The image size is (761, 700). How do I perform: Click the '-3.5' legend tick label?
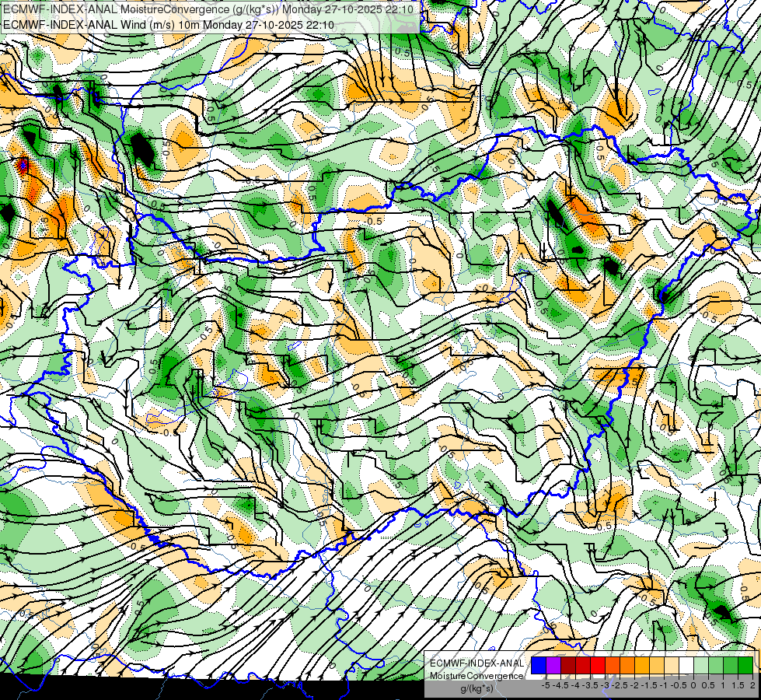[591, 685]
